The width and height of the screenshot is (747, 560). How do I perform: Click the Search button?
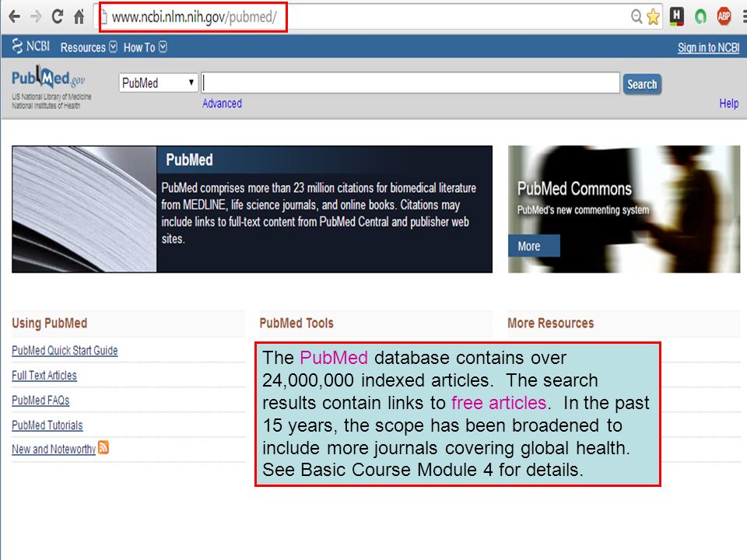[642, 84]
